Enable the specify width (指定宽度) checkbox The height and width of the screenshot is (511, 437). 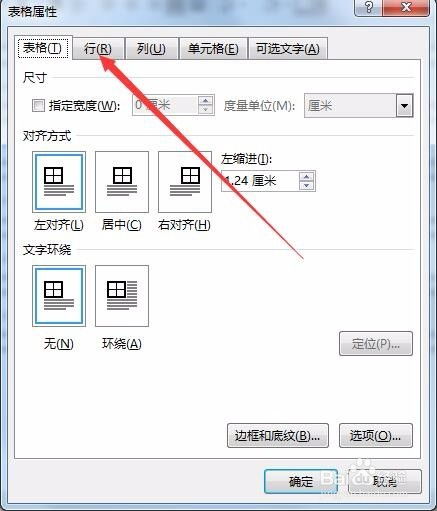[38, 106]
